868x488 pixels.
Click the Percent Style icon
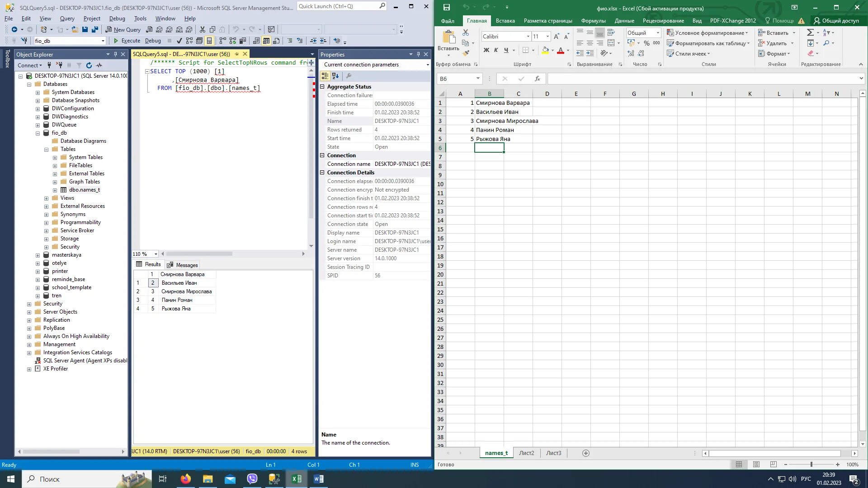pos(646,43)
